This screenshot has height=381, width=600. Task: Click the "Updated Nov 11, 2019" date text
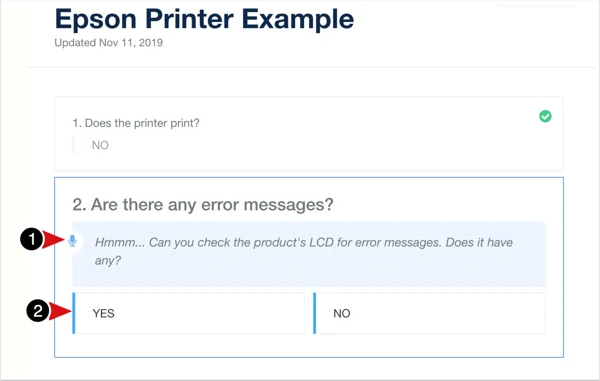pos(109,42)
